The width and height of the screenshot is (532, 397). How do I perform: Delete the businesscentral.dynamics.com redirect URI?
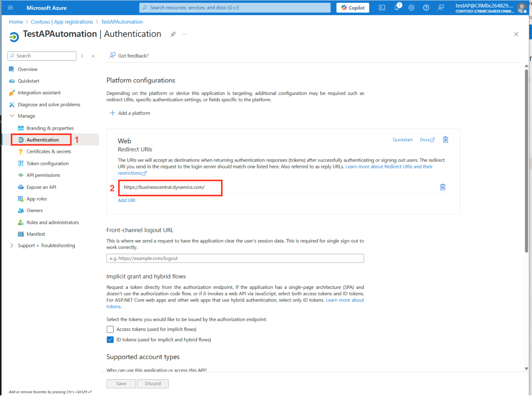pos(443,187)
